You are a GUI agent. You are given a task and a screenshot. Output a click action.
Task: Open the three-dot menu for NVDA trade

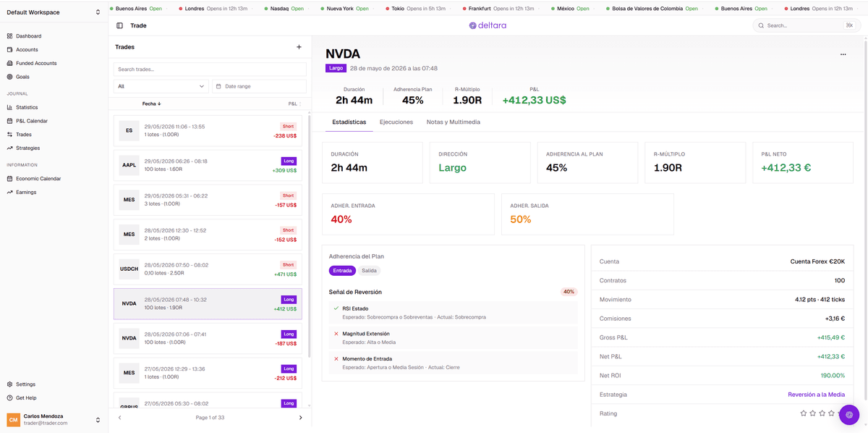[843, 54]
